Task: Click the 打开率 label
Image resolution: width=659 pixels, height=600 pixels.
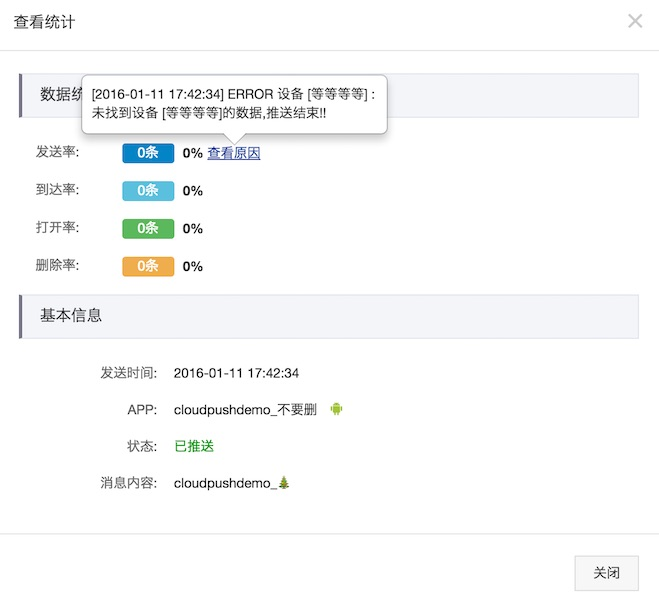Action: coord(57,227)
